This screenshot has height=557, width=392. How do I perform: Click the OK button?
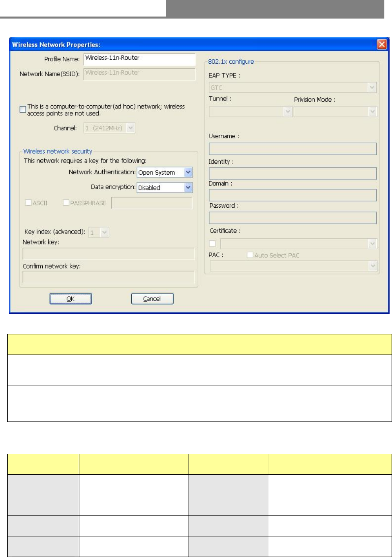click(71, 299)
